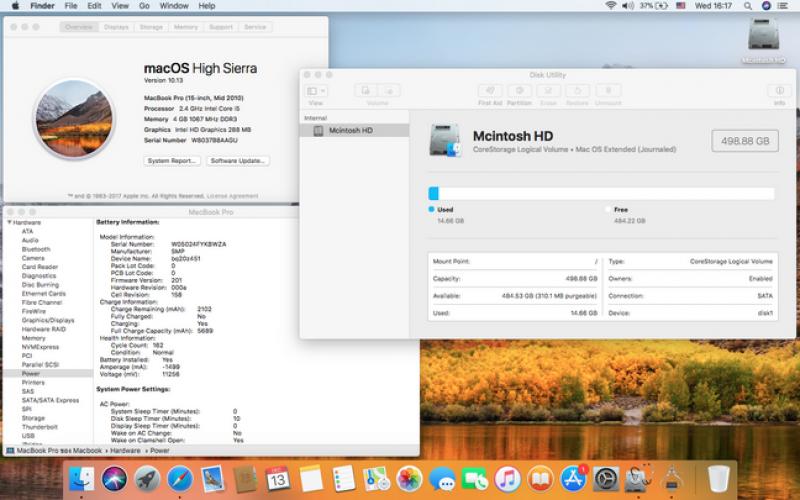Open Messages from the Dock
800x500 pixels.
pyautogui.click(x=442, y=479)
